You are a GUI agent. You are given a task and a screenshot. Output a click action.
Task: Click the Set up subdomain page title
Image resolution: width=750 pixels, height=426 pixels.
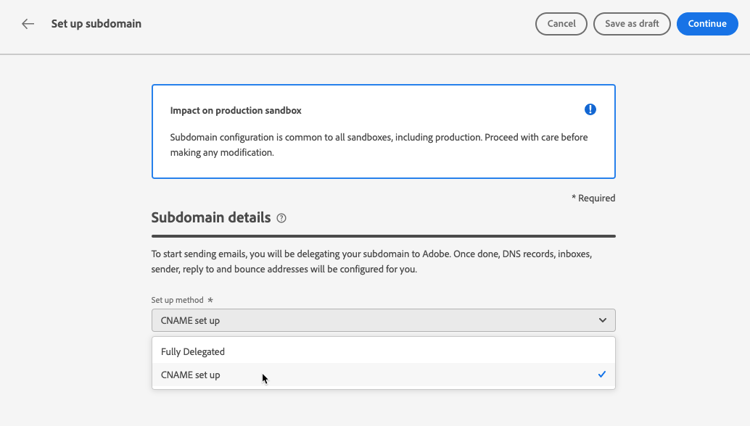[96, 24]
